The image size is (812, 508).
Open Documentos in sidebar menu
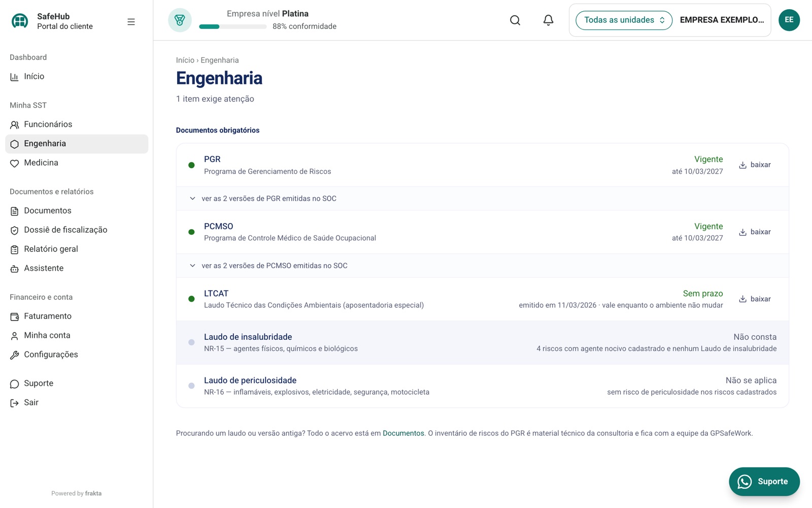pyautogui.click(x=77, y=211)
